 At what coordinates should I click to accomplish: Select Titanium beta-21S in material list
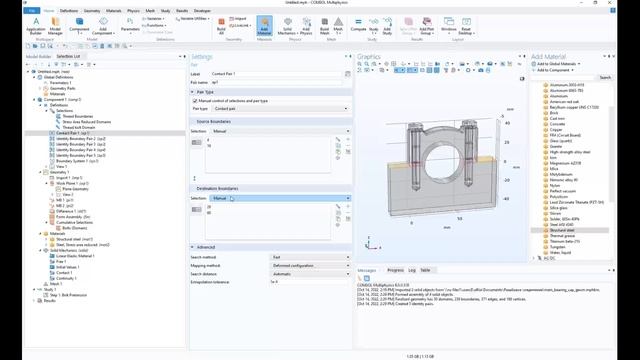(x=564, y=241)
